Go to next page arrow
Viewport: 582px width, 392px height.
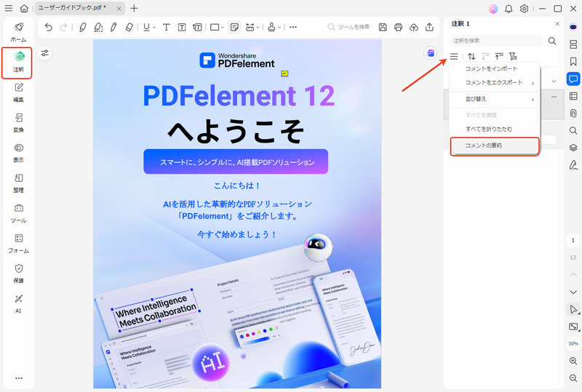pyautogui.click(x=573, y=292)
